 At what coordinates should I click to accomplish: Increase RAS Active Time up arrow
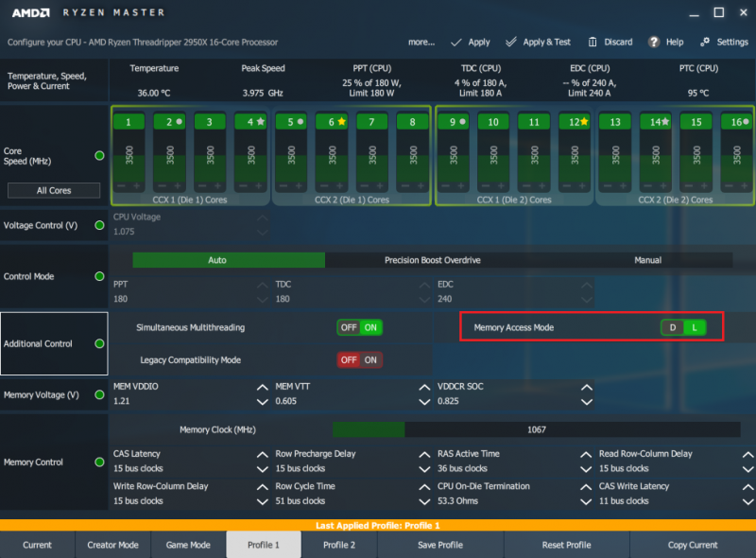point(586,455)
